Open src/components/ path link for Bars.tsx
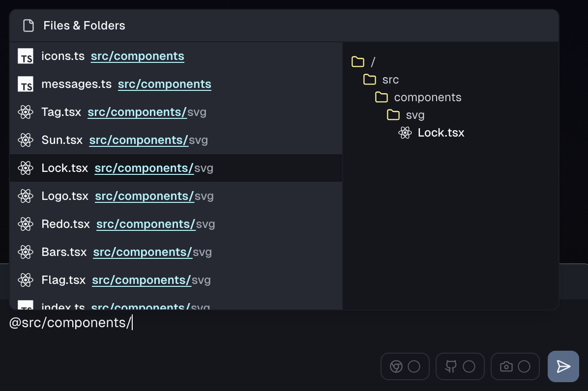 coord(143,252)
